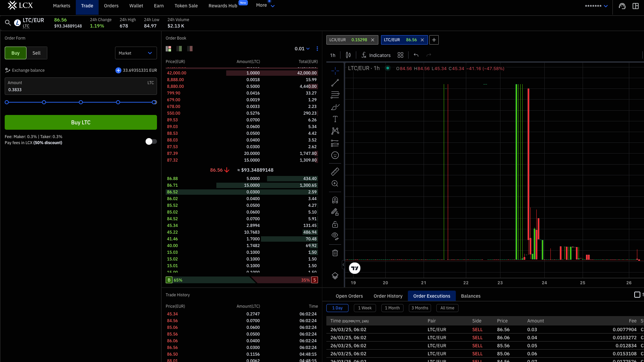Select the text annotation tool
Viewport: 644px width, 362px height.
[335, 119]
